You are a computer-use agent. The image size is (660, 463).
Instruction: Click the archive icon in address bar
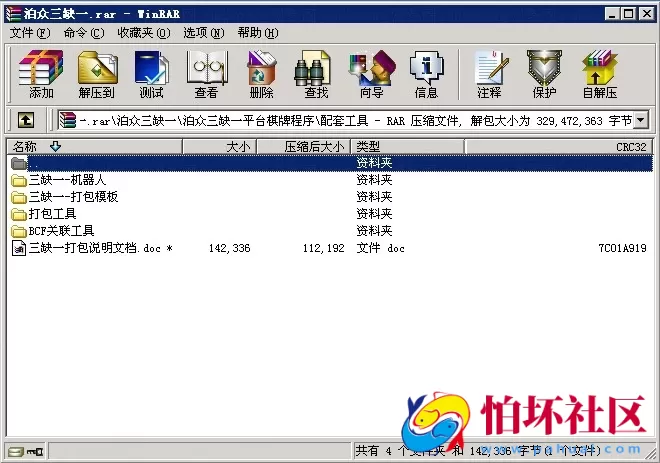(67, 121)
